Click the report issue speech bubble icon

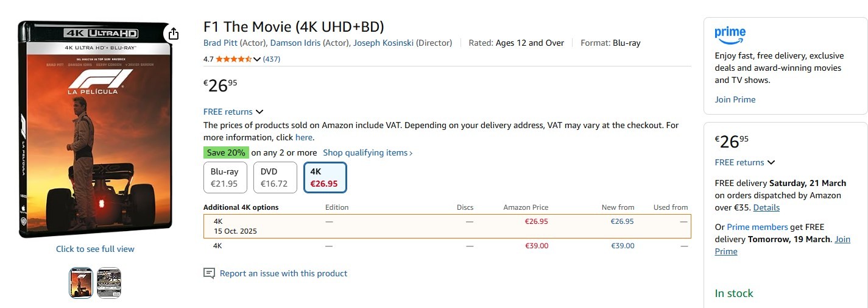[x=209, y=273]
